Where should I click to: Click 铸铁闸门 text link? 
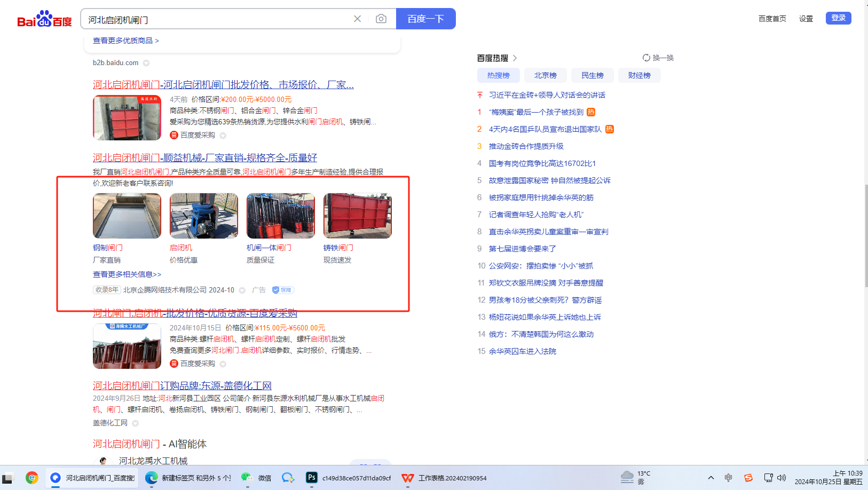[x=338, y=248]
